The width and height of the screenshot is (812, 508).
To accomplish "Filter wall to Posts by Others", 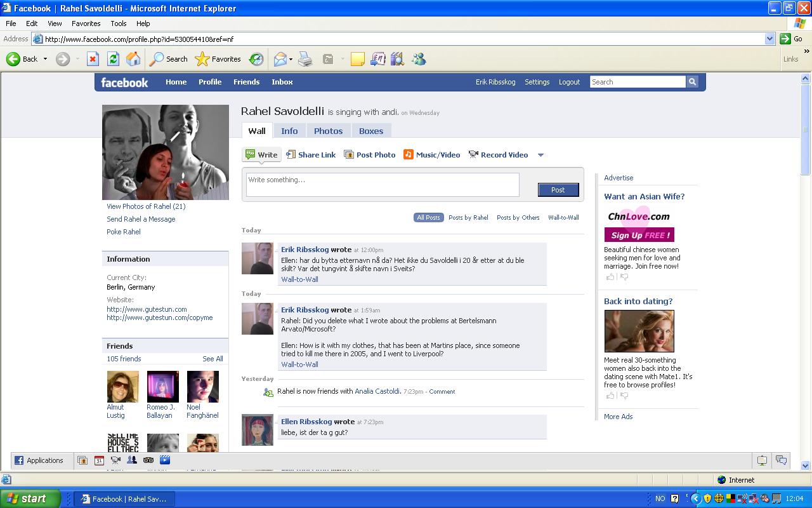I will click(518, 217).
